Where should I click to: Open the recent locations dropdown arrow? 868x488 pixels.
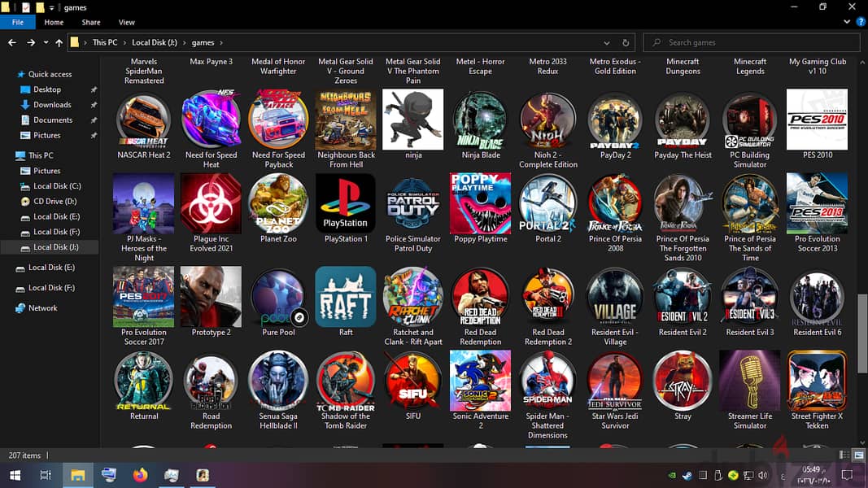click(x=46, y=42)
